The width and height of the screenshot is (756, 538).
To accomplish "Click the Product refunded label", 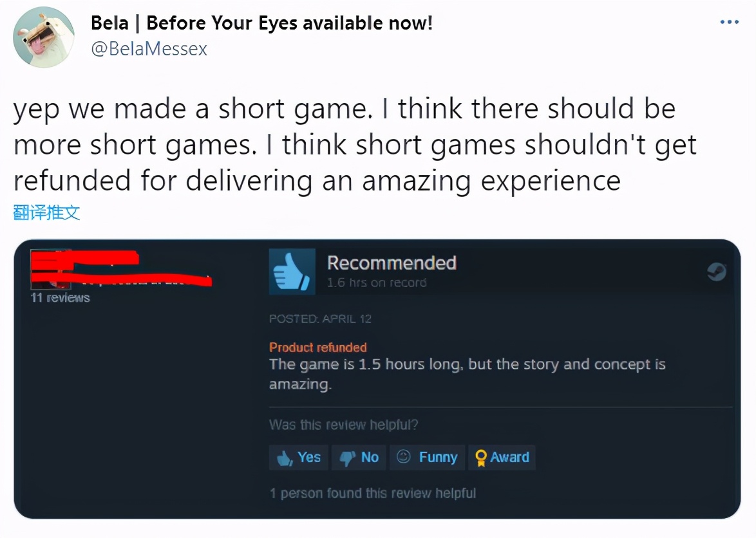I will [x=317, y=347].
